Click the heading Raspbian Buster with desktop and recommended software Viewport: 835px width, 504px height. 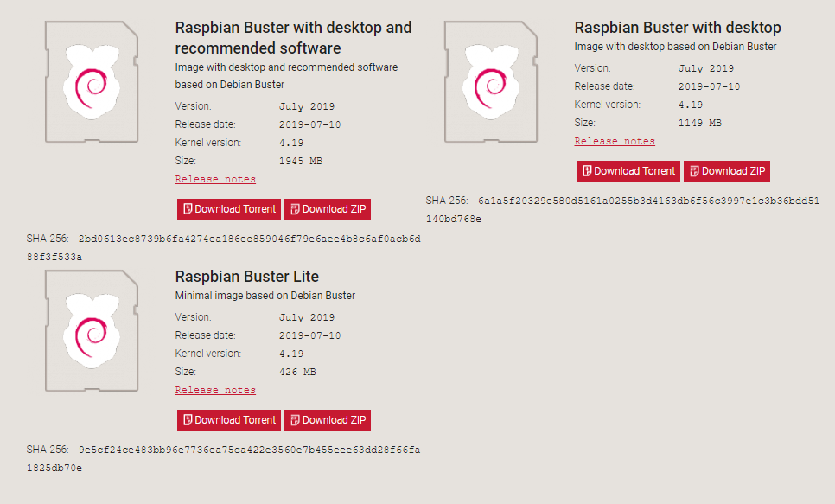point(293,38)
